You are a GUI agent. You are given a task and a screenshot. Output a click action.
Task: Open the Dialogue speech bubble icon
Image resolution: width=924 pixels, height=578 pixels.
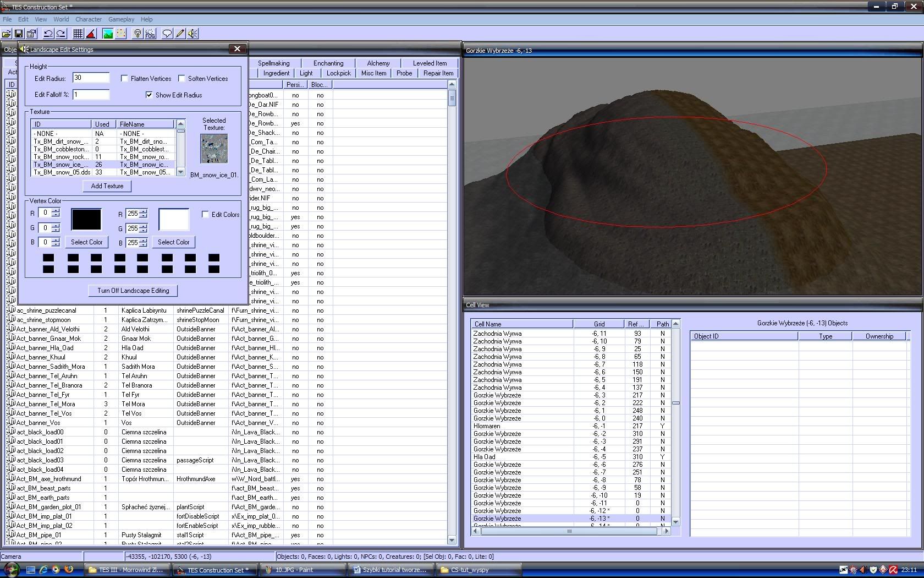167,34
